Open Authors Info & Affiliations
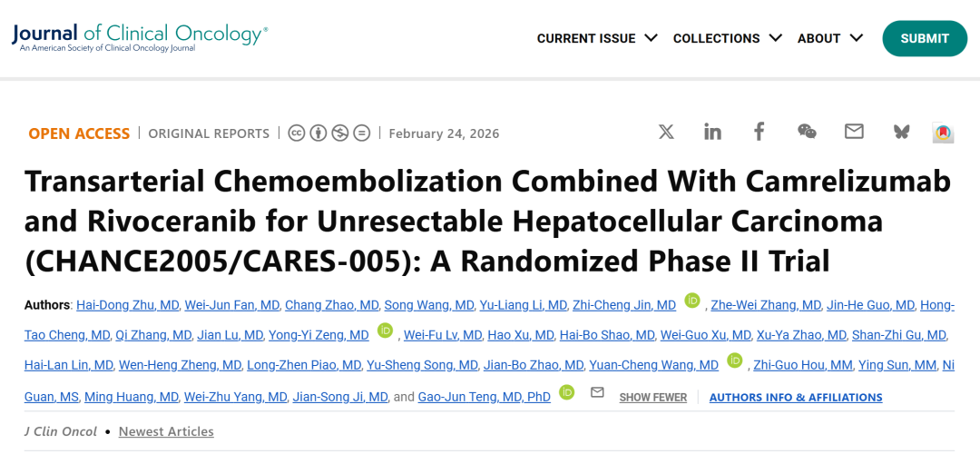The image size is (980, 454). coord(796,398)
